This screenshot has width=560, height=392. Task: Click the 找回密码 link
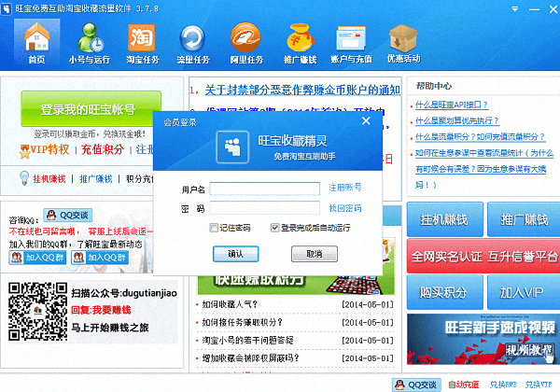click(x=344, y=208)
